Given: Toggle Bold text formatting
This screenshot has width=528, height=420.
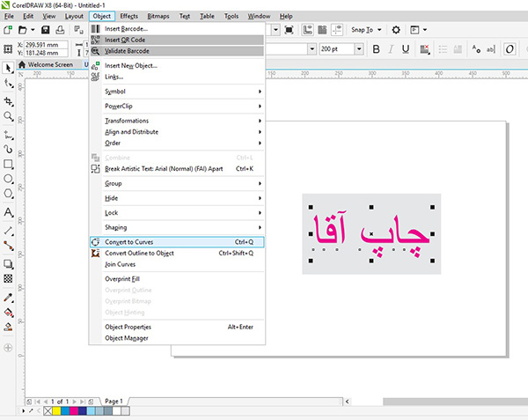Looking at the screenshot, I should pyautogui.click(x=376, y=49).
